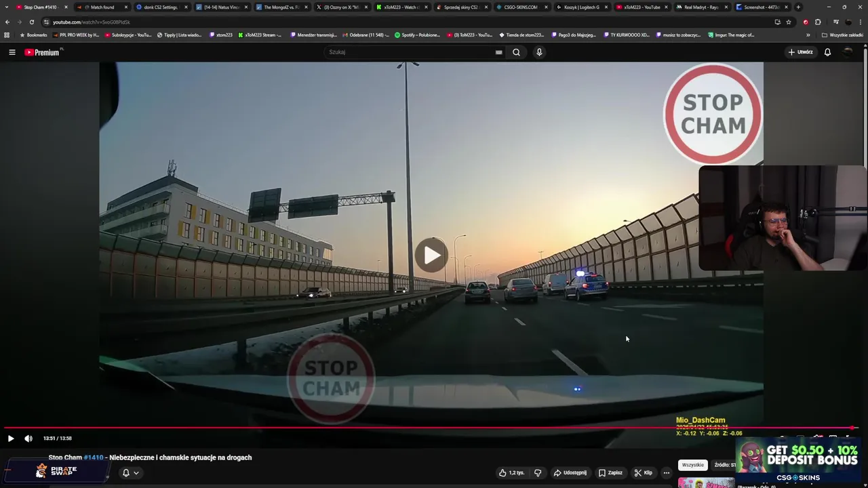868x488 pixels.
Task: Seek on the red video progress bar
Action: (x=431, y=428)
